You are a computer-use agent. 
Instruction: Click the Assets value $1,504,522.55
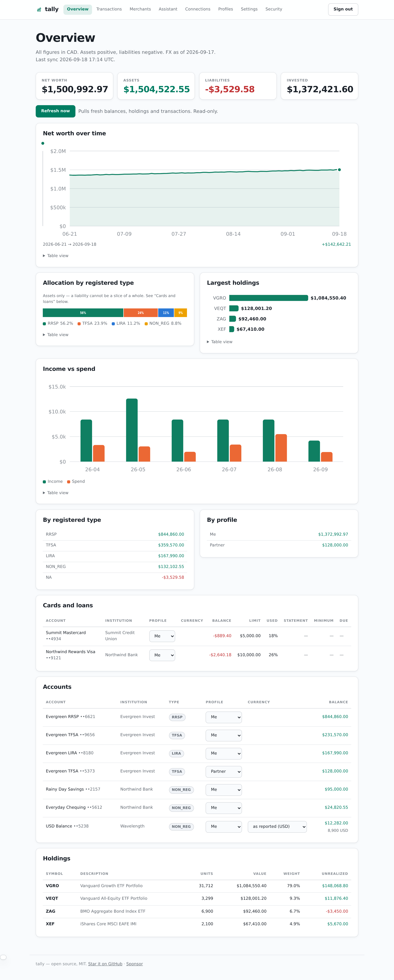pyautogui.click(x=157, y=89)
